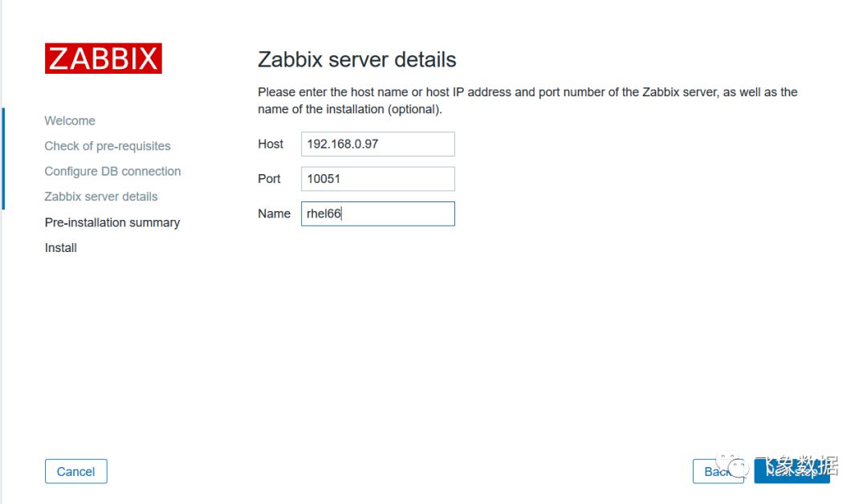The image size is (867, 504).
Task: Cancel the Zabbix setup wizard
Action: pyautogui.click(x=75, y=471)
